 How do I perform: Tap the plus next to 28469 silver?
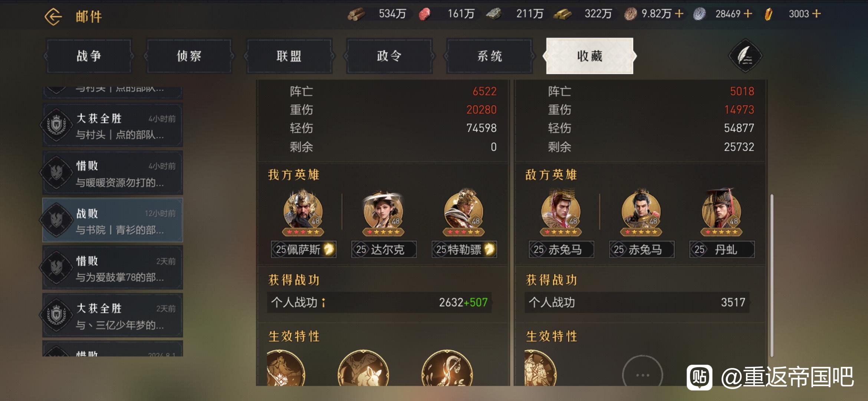pyautogui.click(x=748, y=14)
